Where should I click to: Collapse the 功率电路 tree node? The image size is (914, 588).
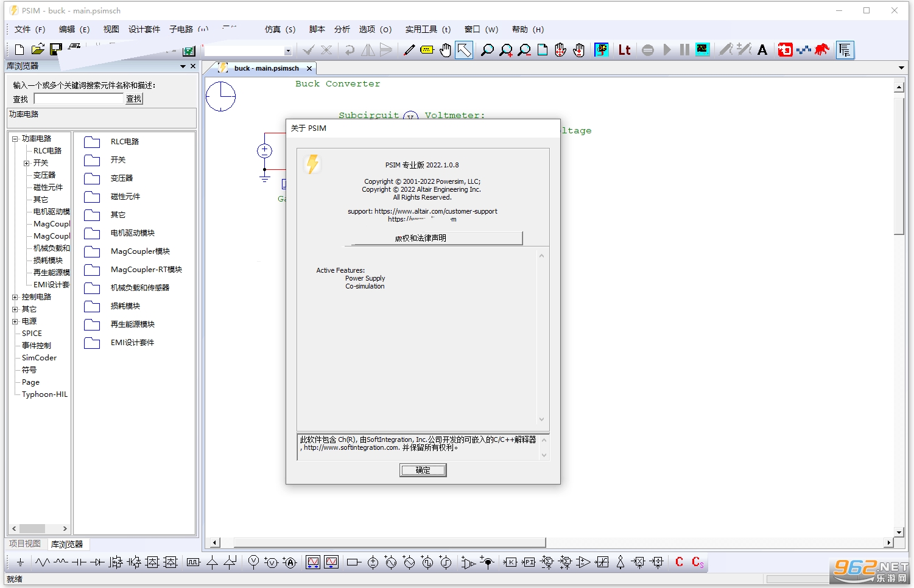click(x=15, y=139)
